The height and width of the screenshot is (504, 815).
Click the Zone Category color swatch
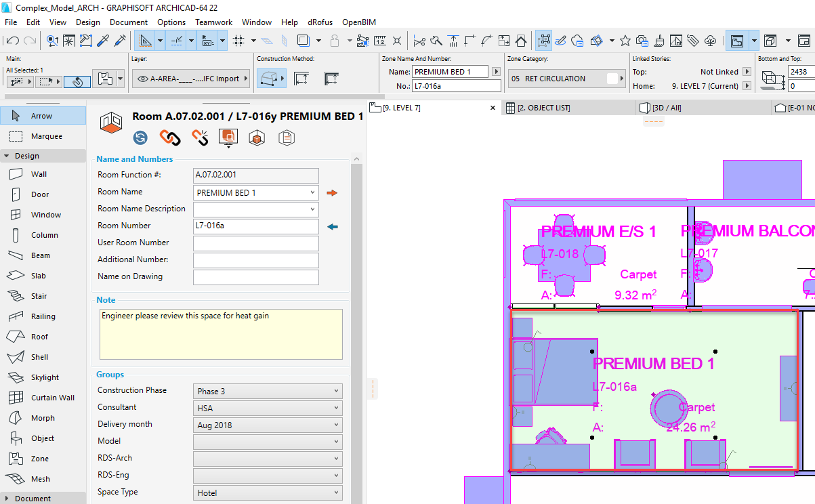click(x=612, y=79)
